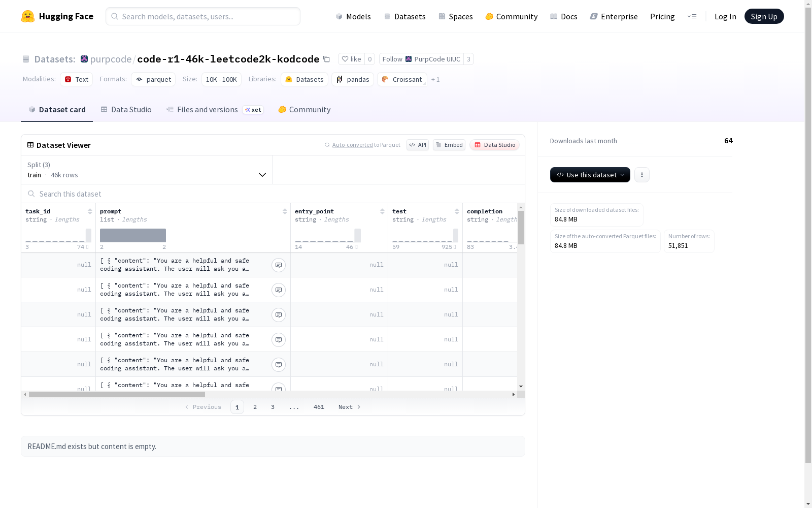Open chat view for fifth prompt row
Viewport: 812px width, 508px height.
pos(279,365)
